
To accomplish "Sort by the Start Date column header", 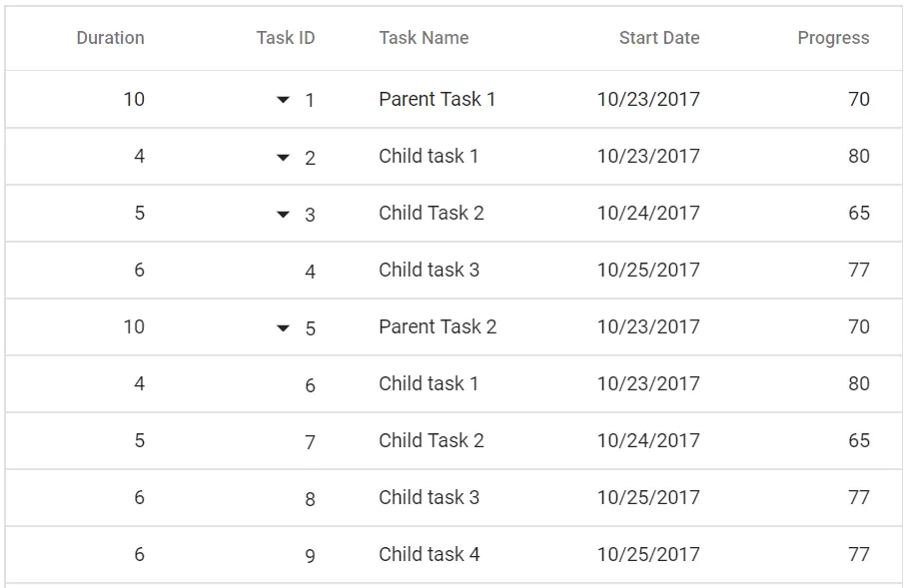I will point(658,38).
